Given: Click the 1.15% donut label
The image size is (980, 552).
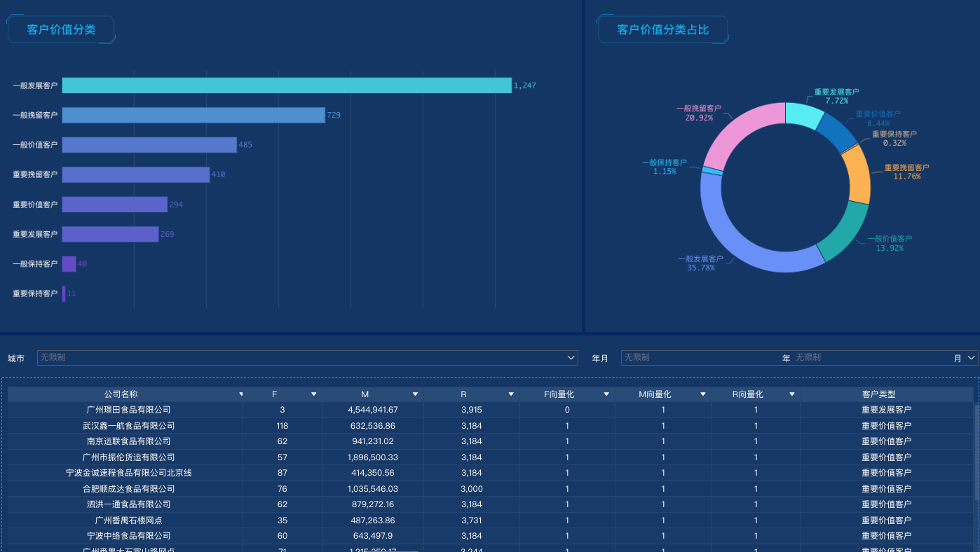Looking at the screenshot, I should coord(665,172).
